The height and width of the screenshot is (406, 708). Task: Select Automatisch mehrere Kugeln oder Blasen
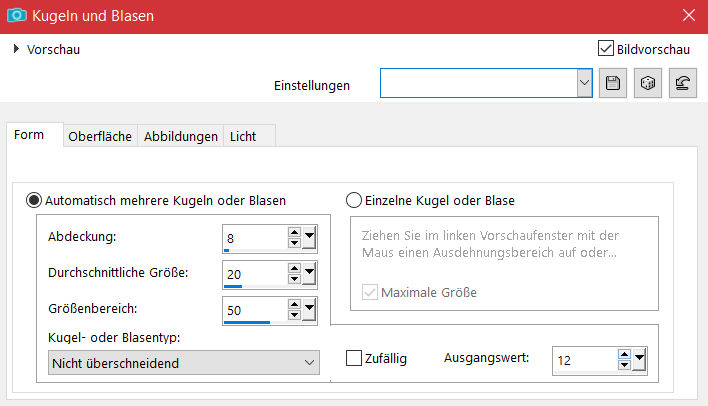[34, 200]
